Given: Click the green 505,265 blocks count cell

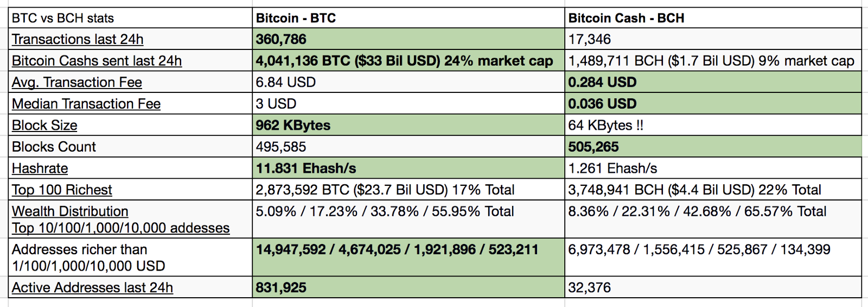Looking at the screenshot, I should [713, 147].
